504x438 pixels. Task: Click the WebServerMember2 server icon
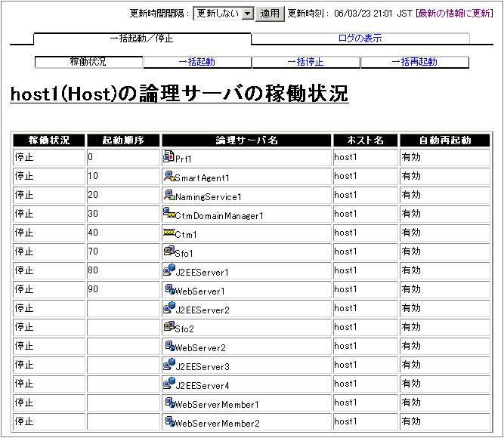pyautogui.click(x=170, y=421)
